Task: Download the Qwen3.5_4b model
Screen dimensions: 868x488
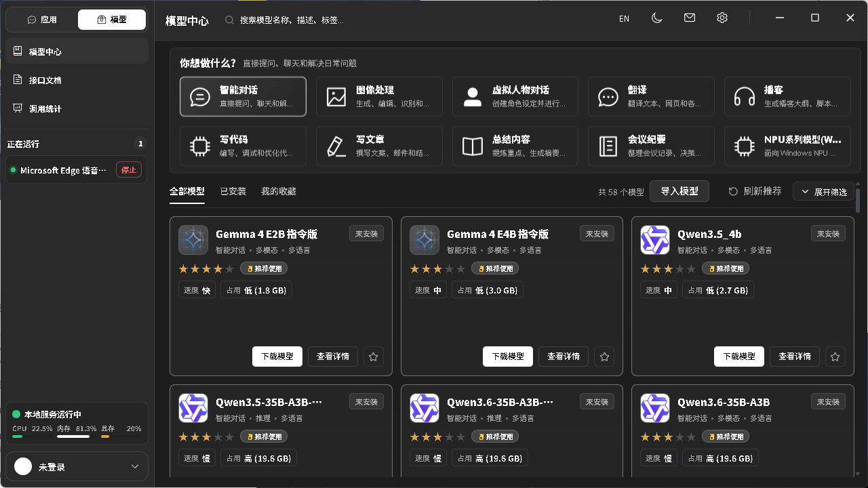Action: pos(739,356)
